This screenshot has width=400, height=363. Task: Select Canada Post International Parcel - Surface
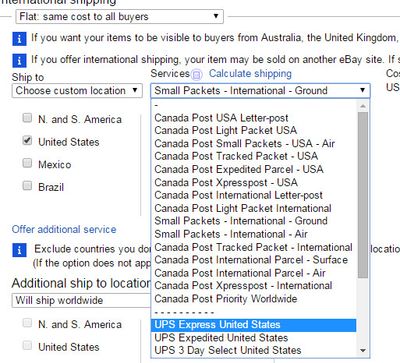tap(254, 260)
